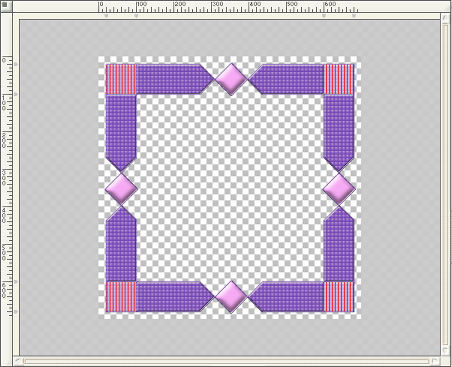Screen dimensions: 452x367
Task: Click the bottom-right red striped corner square
Action: [340, 297]
